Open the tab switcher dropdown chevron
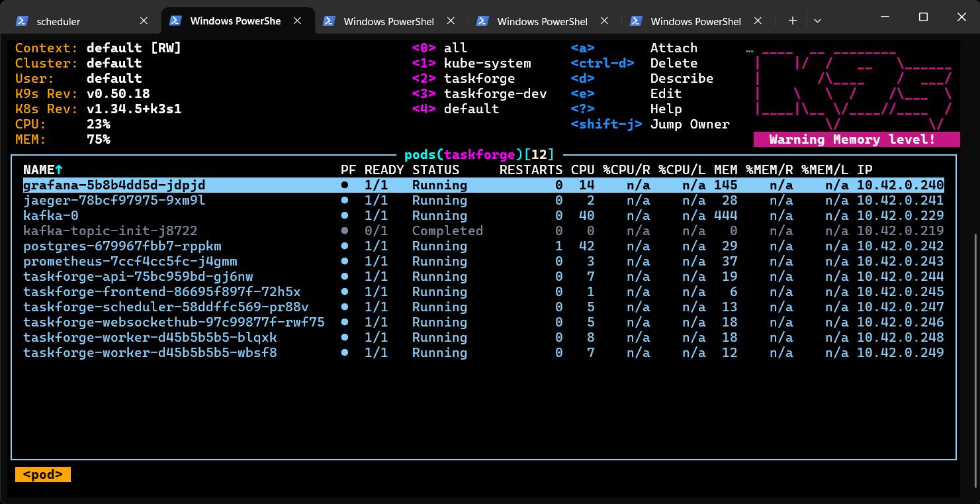980x504 pixels. point(817,21)
